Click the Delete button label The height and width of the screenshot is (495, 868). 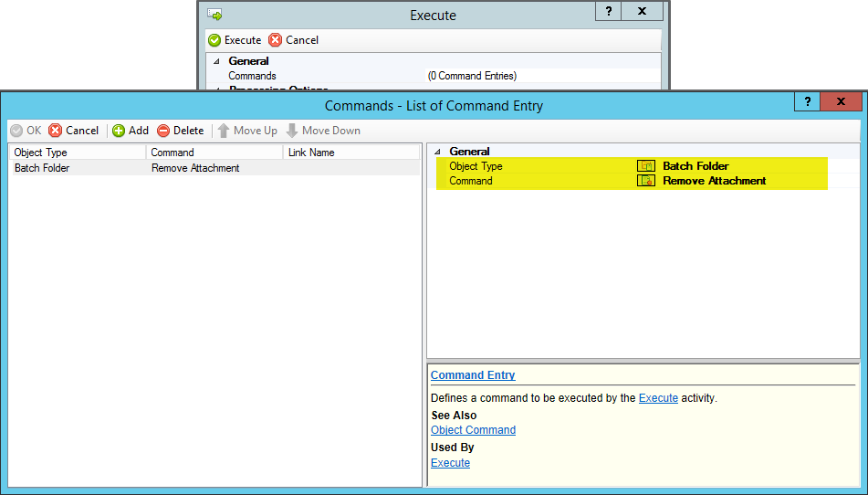(188, 131)
